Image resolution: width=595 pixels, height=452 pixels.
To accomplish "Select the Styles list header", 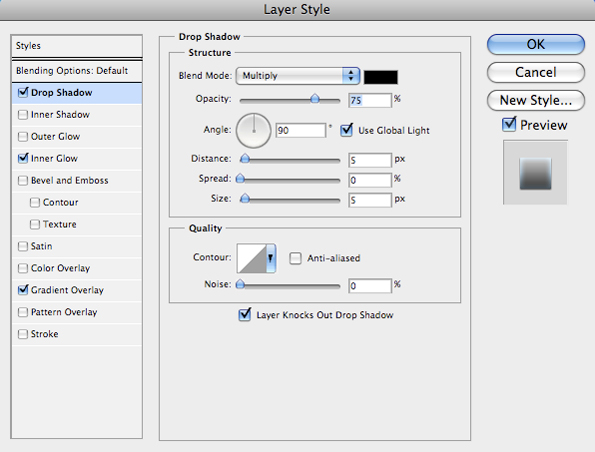I will point(77,46).
